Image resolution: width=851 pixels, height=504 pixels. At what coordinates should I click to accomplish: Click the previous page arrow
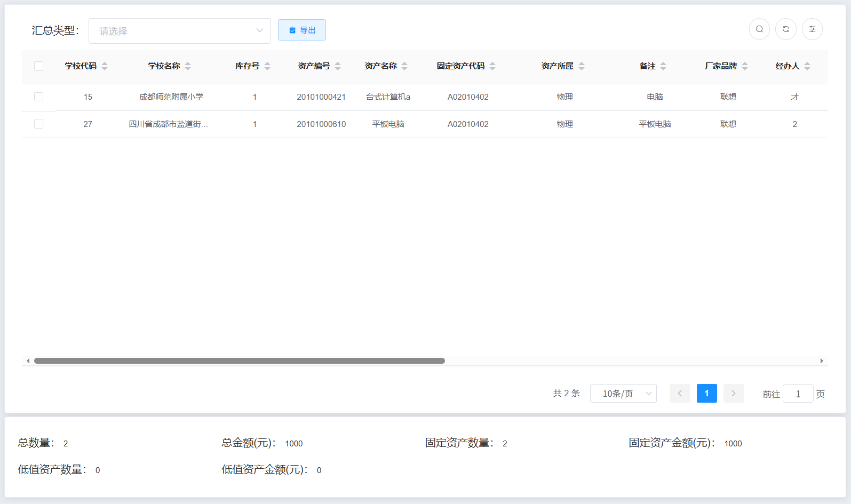coord(680,394)
